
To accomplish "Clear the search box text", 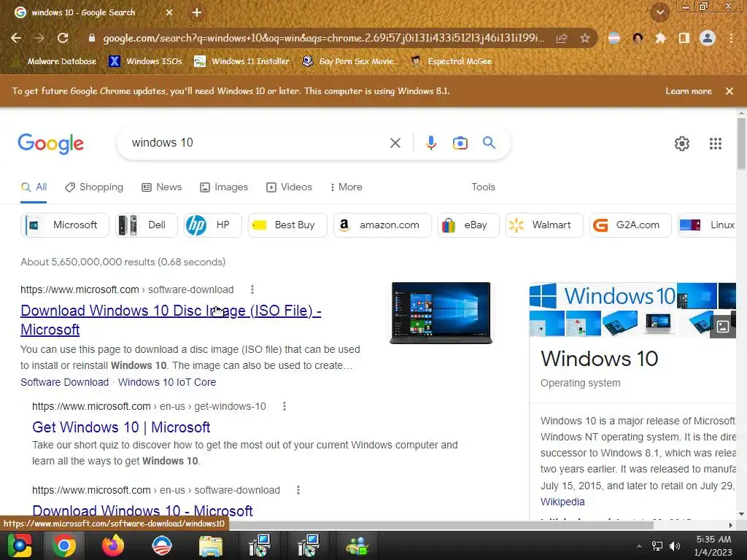I will (x=395, y=143).
